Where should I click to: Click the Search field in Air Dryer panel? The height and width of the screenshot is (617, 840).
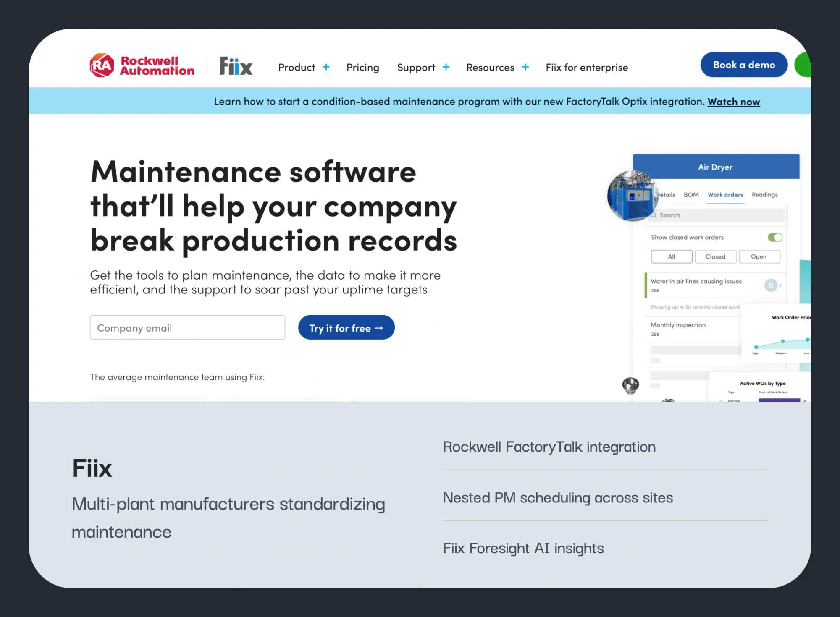click(717, 215)
